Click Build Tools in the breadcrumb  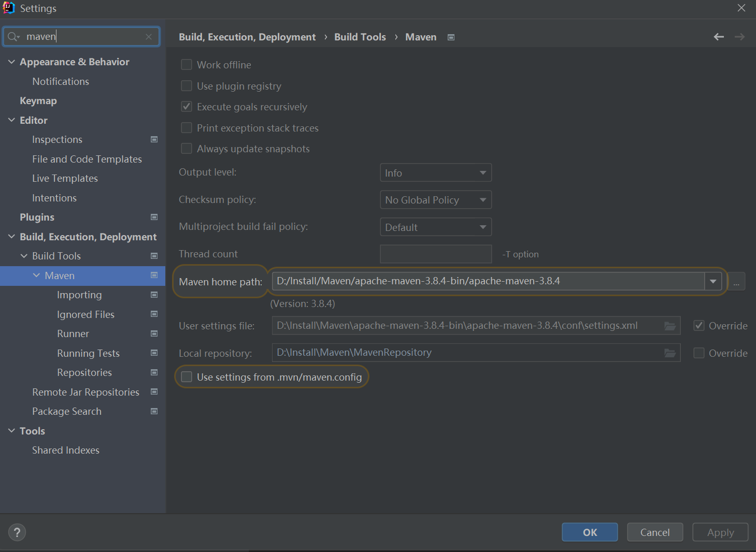(360, 37)
